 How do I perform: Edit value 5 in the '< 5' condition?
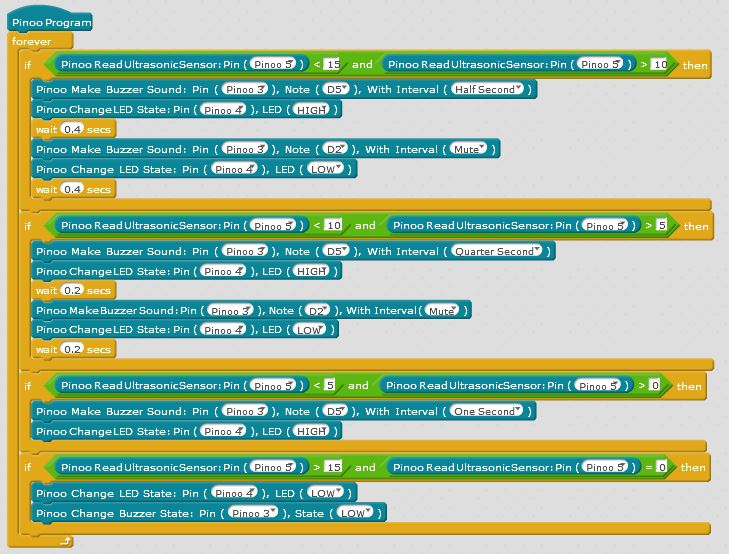330,385
